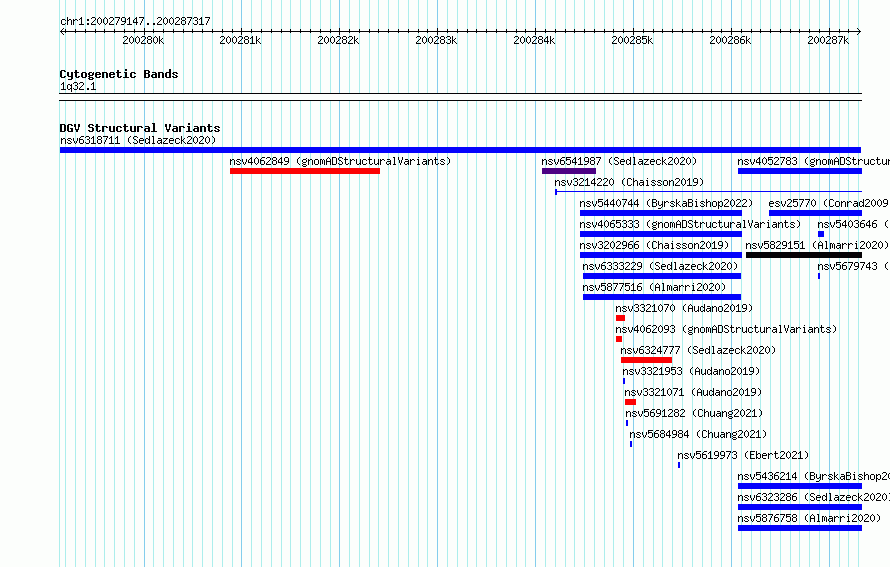This screenshot has height=567, width=890.
Task: Click the DGV Structural Variants track title
Action: pyautogui.click(x=140, y=128)
